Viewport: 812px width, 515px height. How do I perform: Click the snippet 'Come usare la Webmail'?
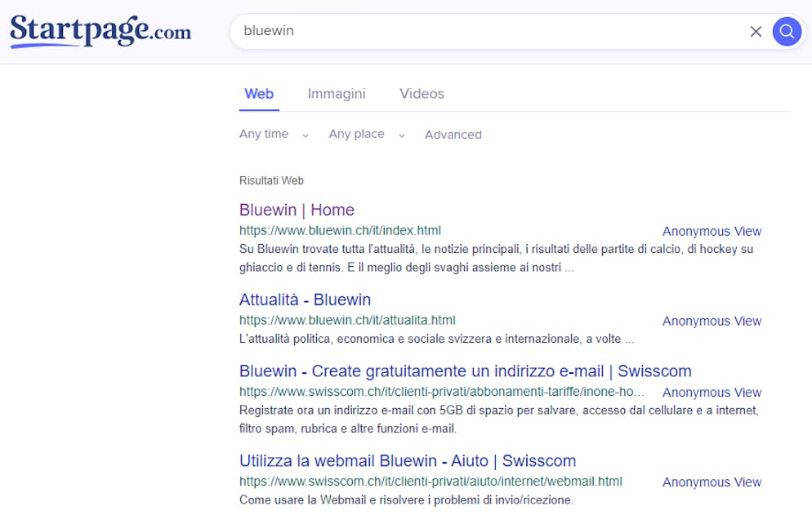click(407, 500)
